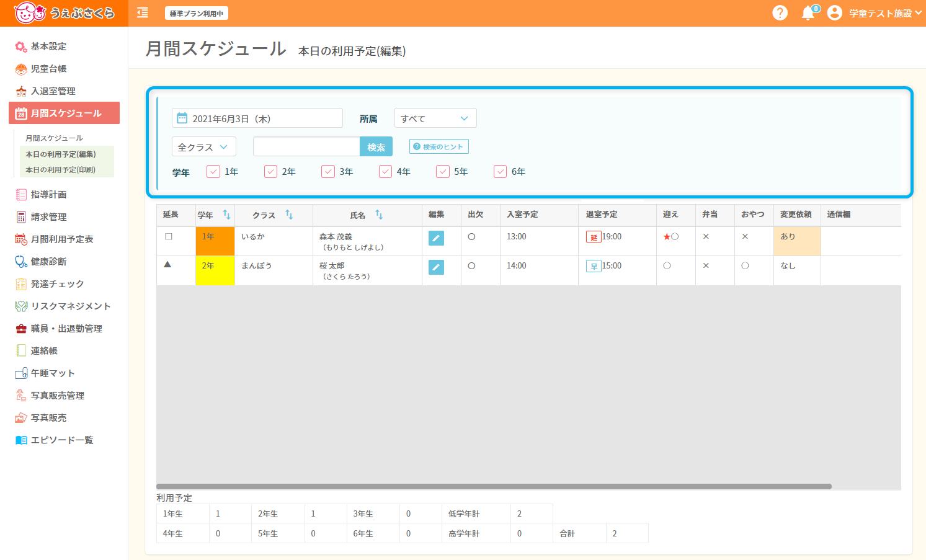Click the リスクマネジメント icon
The width and height of the screenshot is (926, 560).
click(x=21, y=306)
